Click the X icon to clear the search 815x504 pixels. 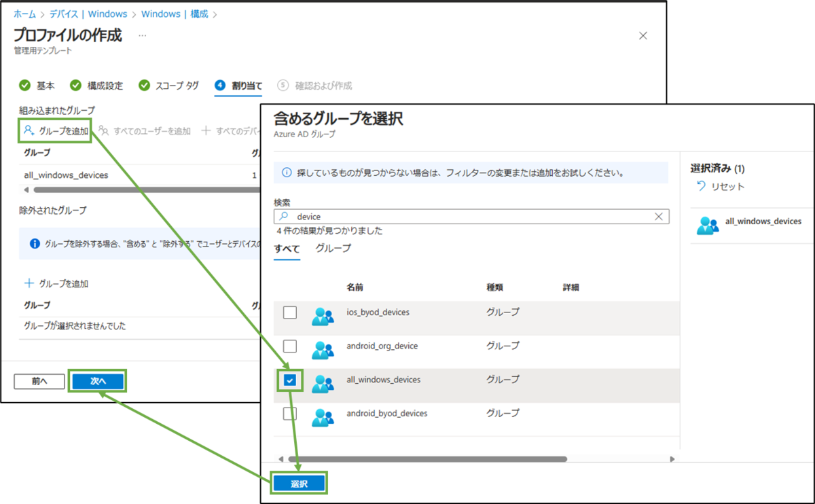(x=657, y=216)
